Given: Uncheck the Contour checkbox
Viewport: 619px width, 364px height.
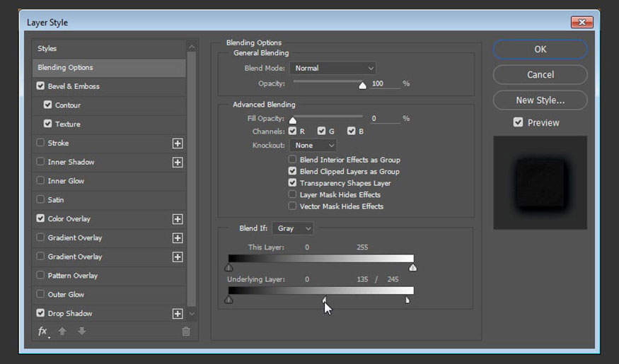Looking at the screenshot, I should (48, 105).
